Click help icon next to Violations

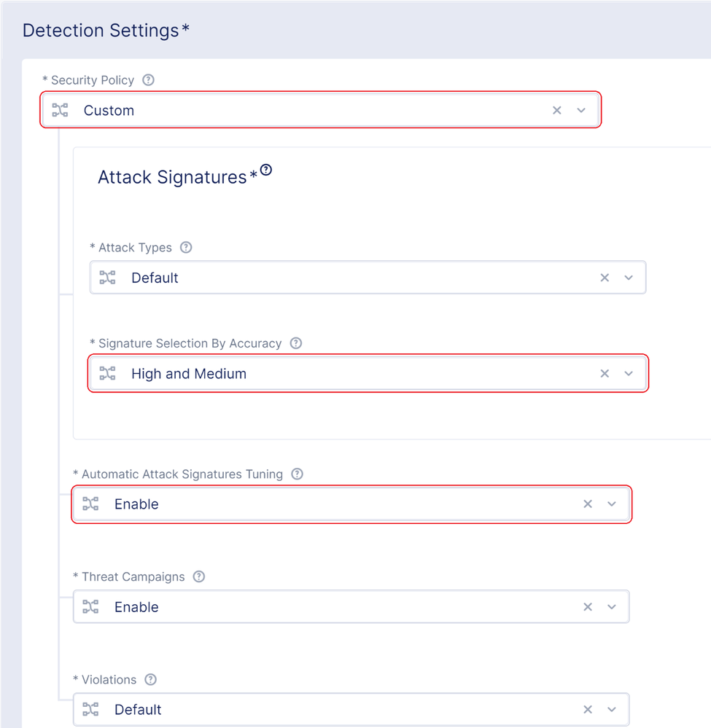click(x=150, y=680)
